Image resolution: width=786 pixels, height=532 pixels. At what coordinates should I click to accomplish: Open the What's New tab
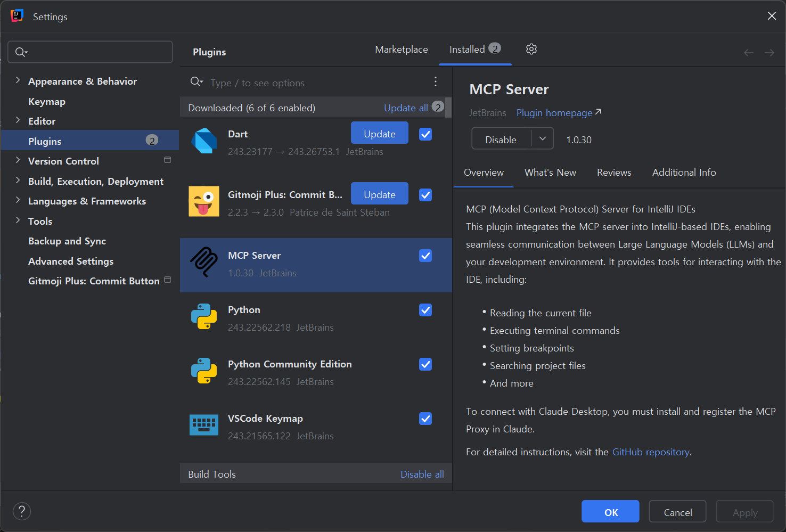click(550, 173)
